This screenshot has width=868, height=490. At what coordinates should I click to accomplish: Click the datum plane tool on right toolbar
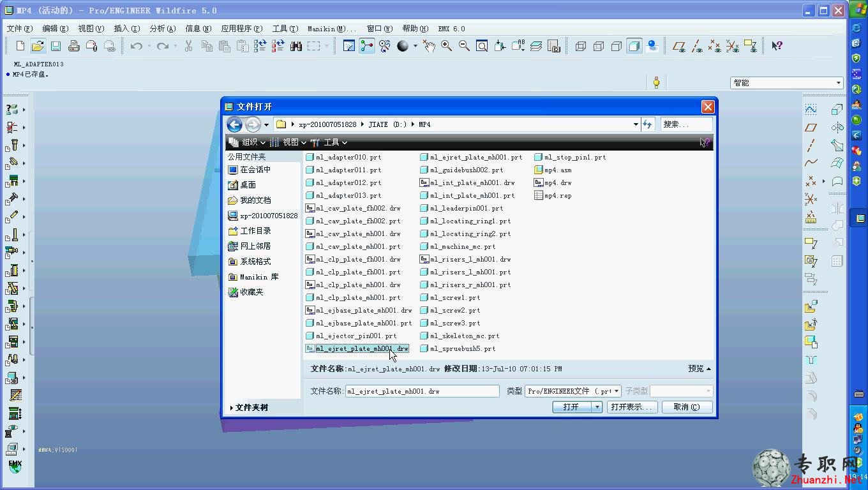pos(811,128)
